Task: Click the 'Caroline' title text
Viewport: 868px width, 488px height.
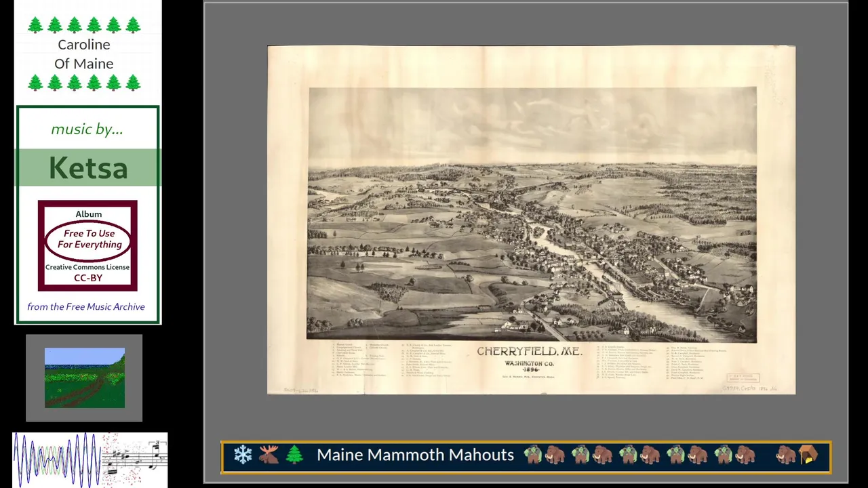Action: click(84, 45)
